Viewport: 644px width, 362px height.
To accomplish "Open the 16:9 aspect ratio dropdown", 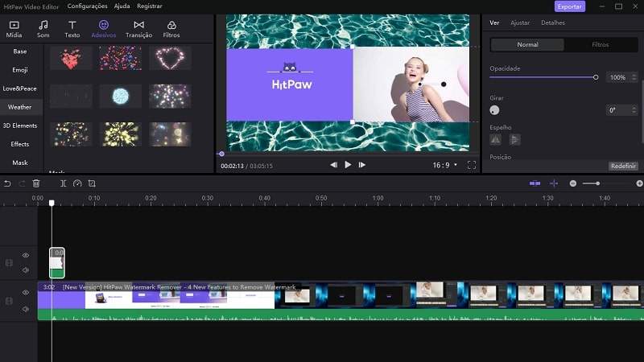I will tap(445, 165).
